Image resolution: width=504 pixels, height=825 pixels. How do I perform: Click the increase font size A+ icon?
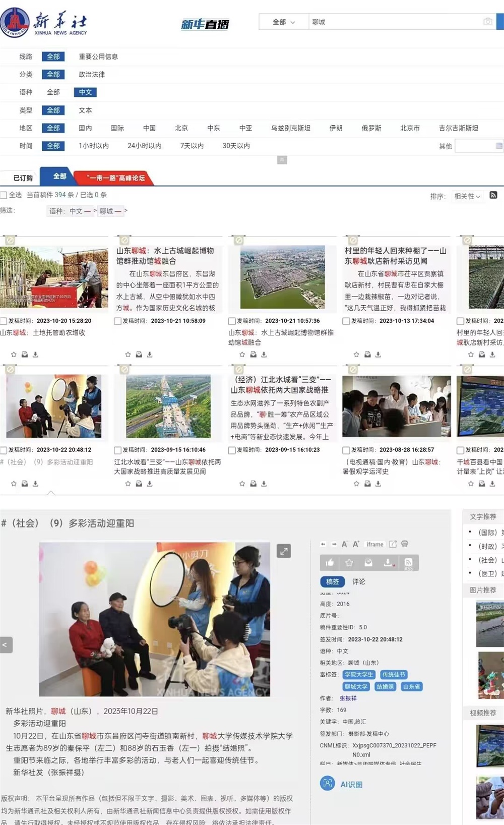tap(356, 544)
